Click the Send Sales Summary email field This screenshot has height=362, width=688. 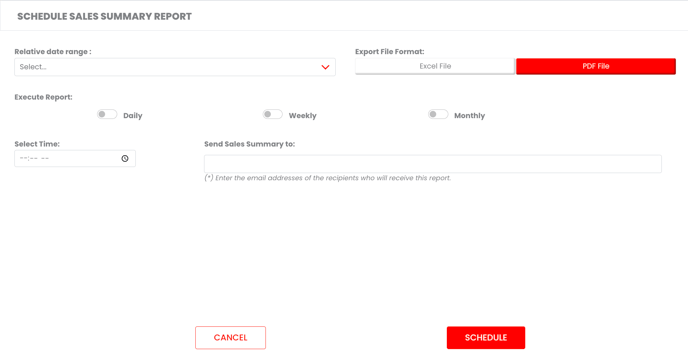433,164
